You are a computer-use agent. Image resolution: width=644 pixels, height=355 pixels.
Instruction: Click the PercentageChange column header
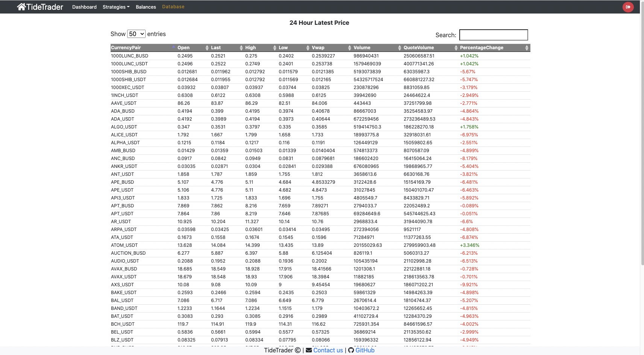click(x=495, y=48)
